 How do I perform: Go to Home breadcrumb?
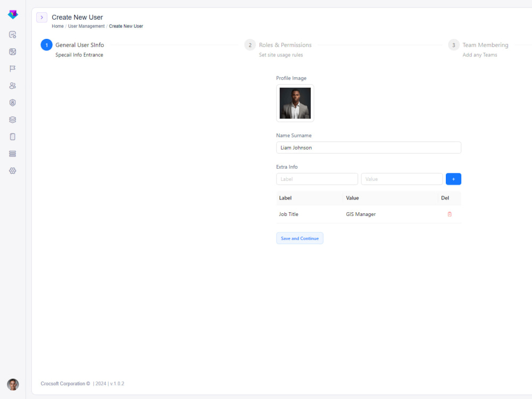click(57, 26)
